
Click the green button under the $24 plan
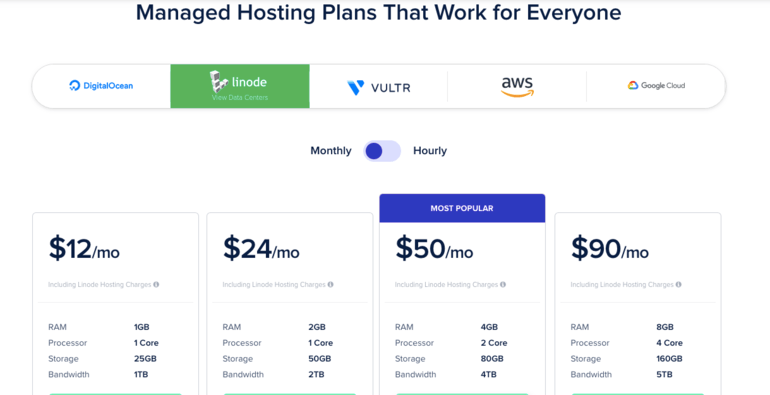tap(290, 394)
